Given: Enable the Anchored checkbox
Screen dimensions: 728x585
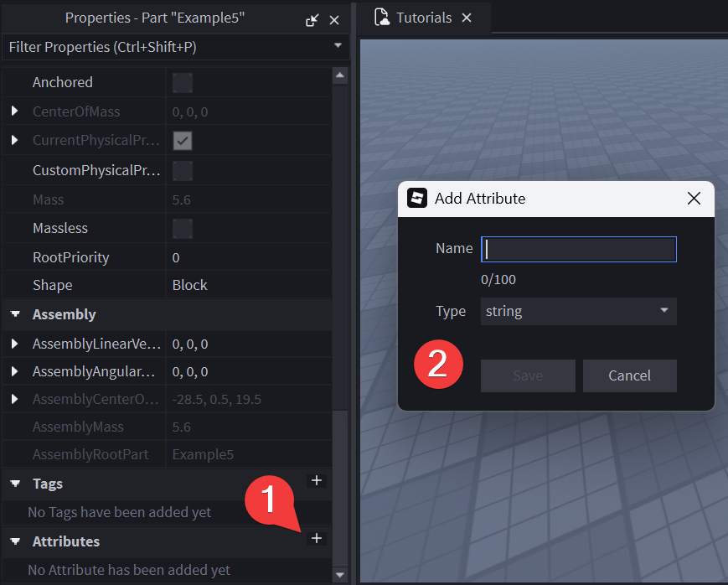Looking at the screenshot, I should click(x=182, y=82).
